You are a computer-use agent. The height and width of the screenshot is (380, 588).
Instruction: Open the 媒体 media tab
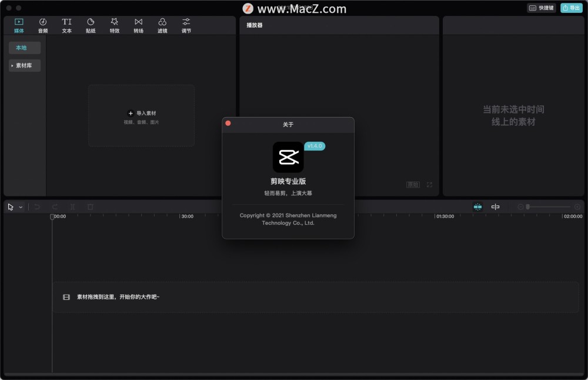[19, 25]
